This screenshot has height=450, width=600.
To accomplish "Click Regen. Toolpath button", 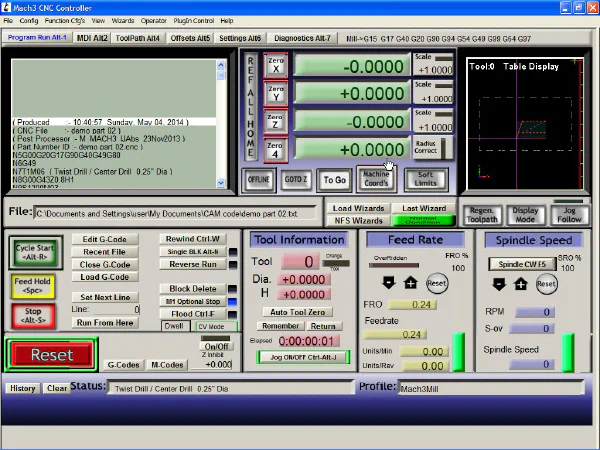I will click(481, 215).
